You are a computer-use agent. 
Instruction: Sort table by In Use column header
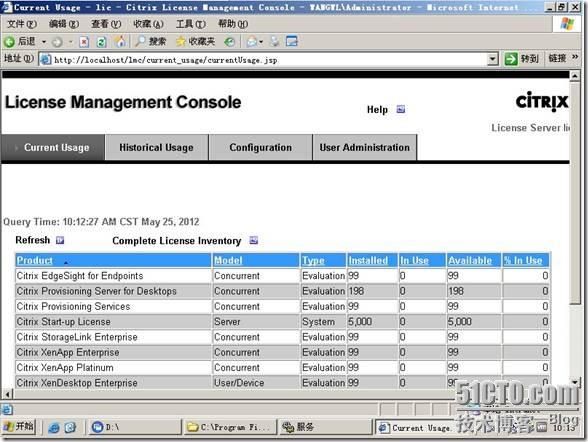point(414,260)
